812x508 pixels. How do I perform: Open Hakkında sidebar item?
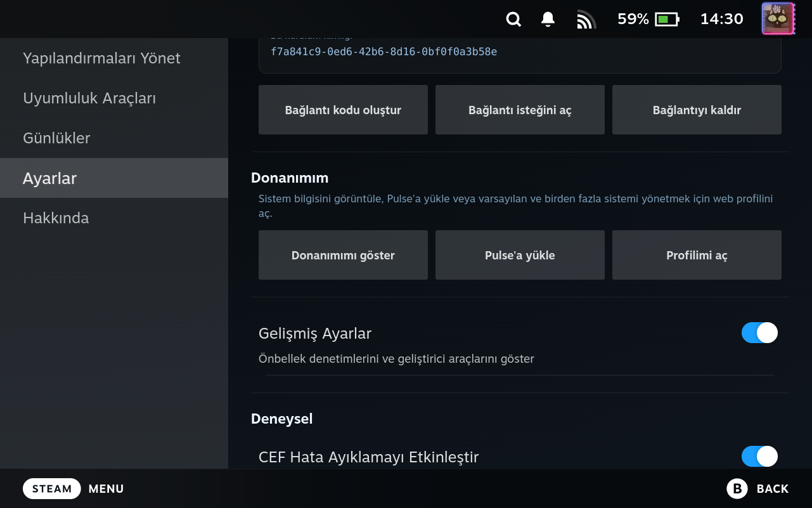114,218
